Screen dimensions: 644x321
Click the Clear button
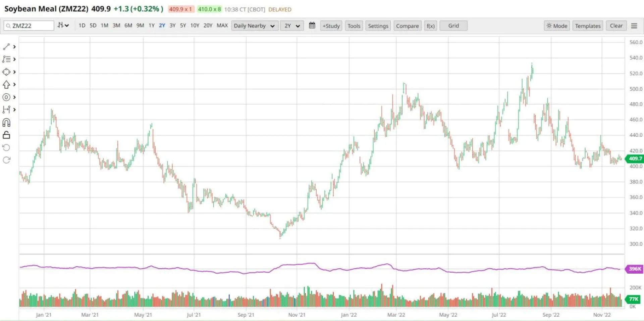(x=616, y=26)
